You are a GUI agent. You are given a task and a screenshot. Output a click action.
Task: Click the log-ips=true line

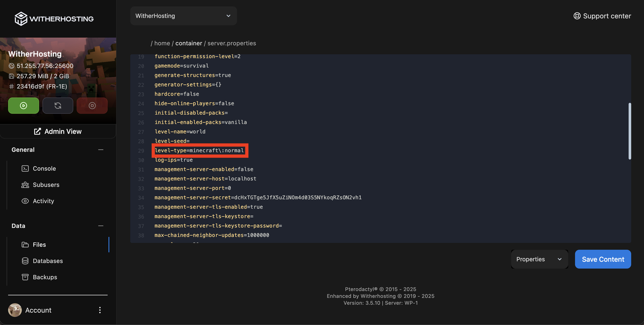(x=174, y=160)
